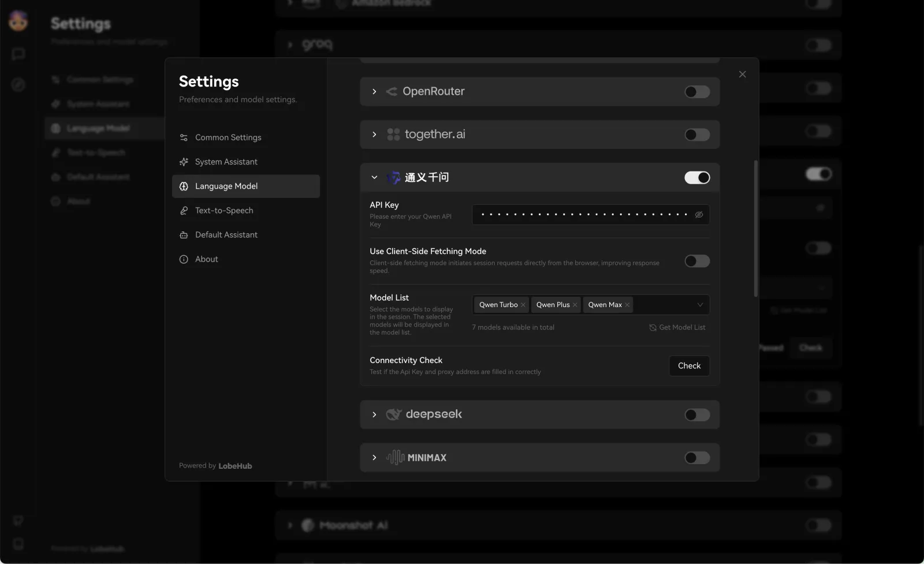Click the Text-to-Speech microphone icon
Viewport: 924px width, 564px height.
click(x=184, y=211)
